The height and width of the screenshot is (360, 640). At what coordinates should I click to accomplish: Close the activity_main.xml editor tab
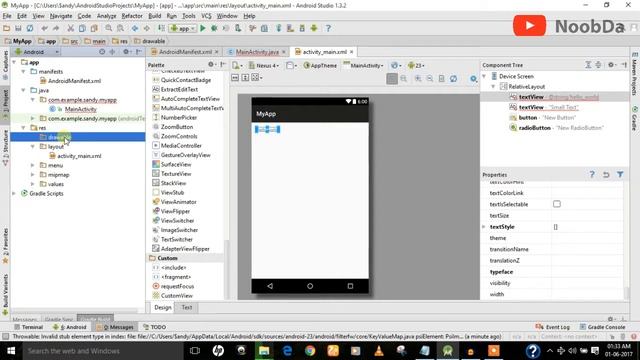pos(351,52)
